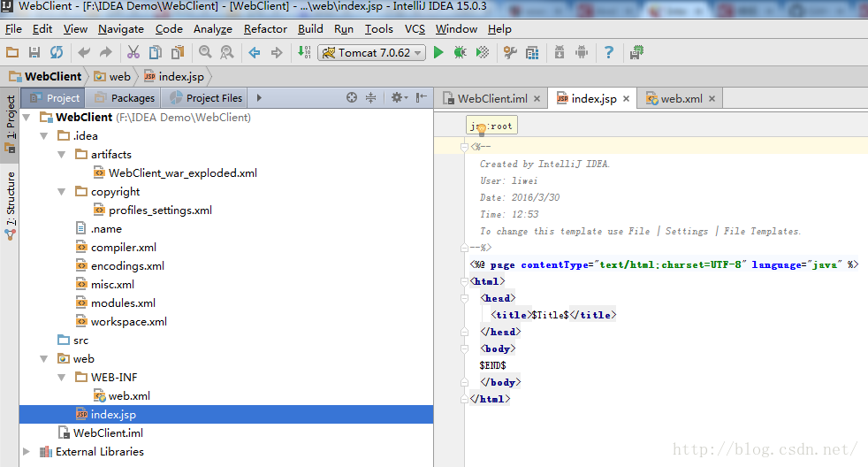Close the index.jsp editor tab

coord(626,98)
